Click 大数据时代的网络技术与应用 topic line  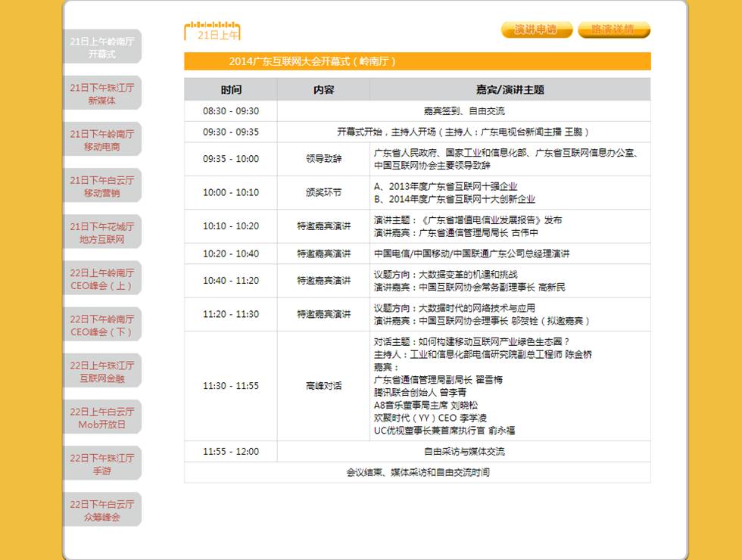point(454,308)
